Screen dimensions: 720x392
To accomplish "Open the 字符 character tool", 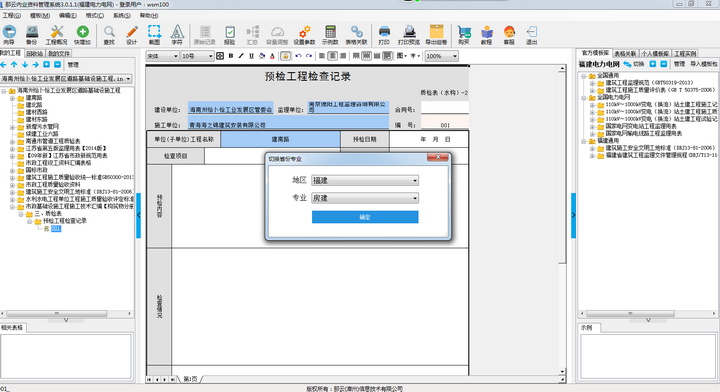I will tap(177, 35).
